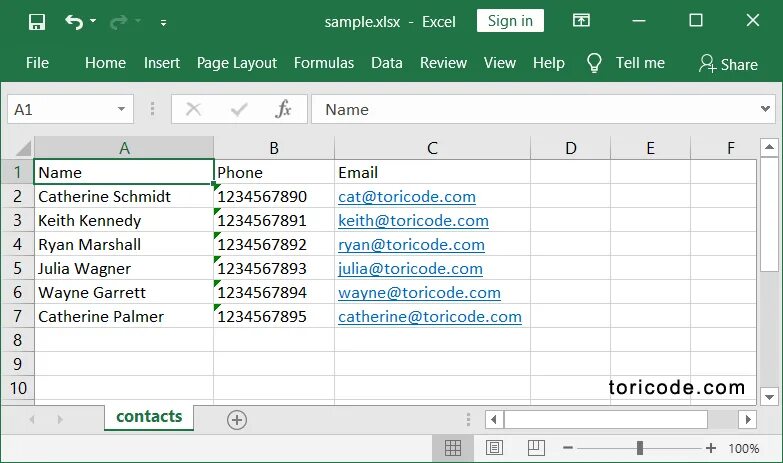The image size is (783, 463).
Task: Open the Ribbon Display Options icon
Action: pyautogui.click(x=581, y=20)
